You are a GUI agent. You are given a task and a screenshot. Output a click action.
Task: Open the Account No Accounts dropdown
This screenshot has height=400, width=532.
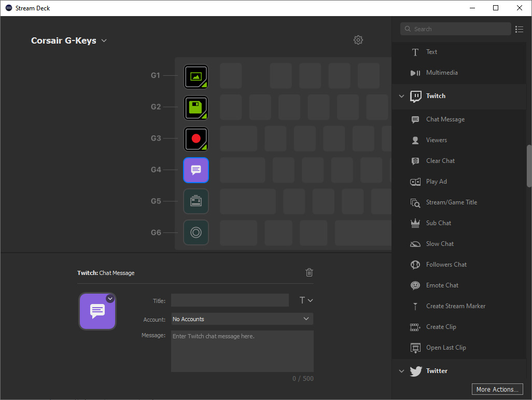point(242,319)
